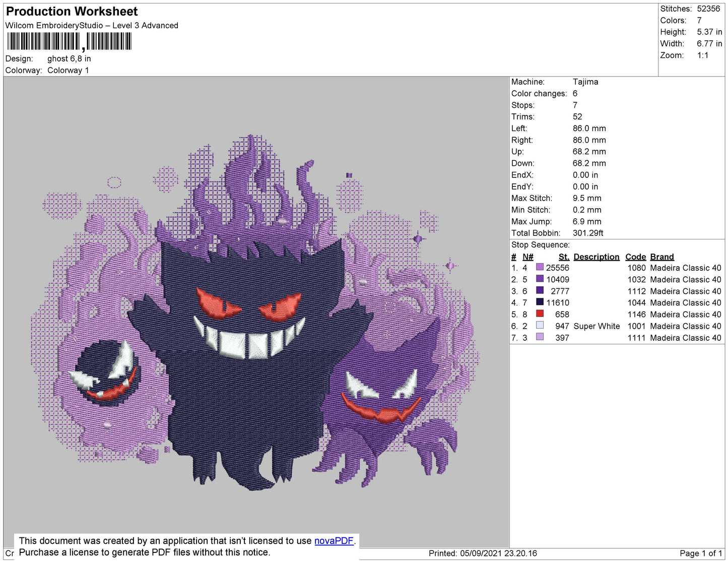The height and width of the screenshot is (563, 728).
Task: Click the 'Colorway 1' value
Action: pyautogui.click(x=68, y=70)
